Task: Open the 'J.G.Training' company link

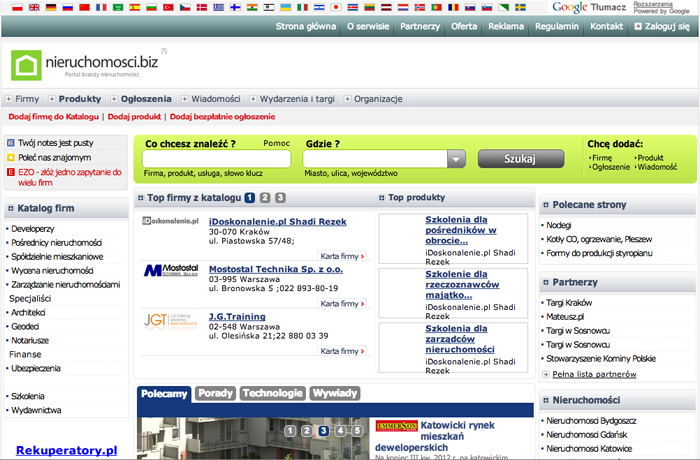Action: tap(237, 317)
